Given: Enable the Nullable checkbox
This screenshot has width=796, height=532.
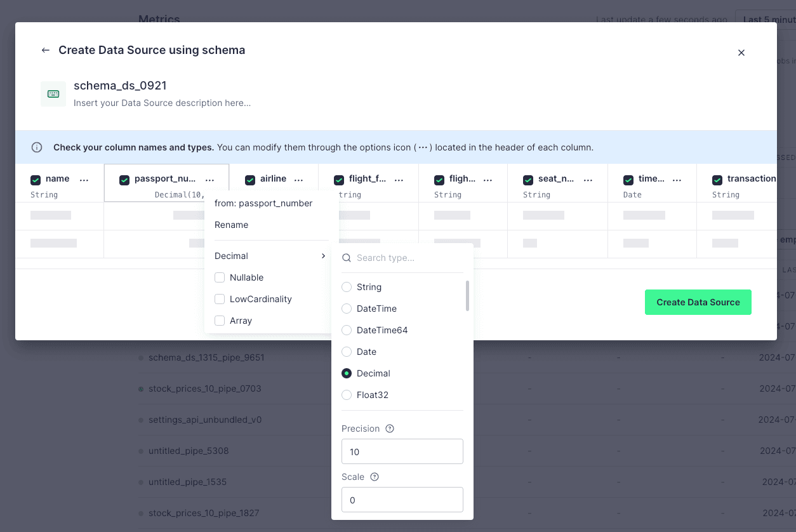Looking at the screenshot, I should (x=220, y=277).
